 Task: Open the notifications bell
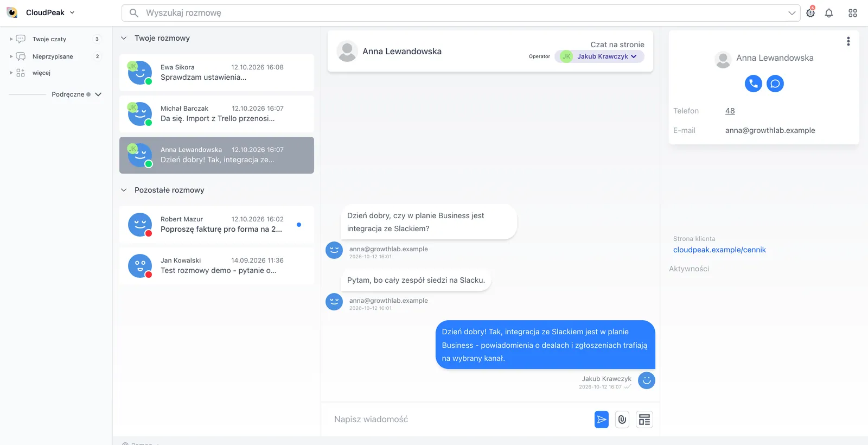pyautogui.click(x=829, y=13)
